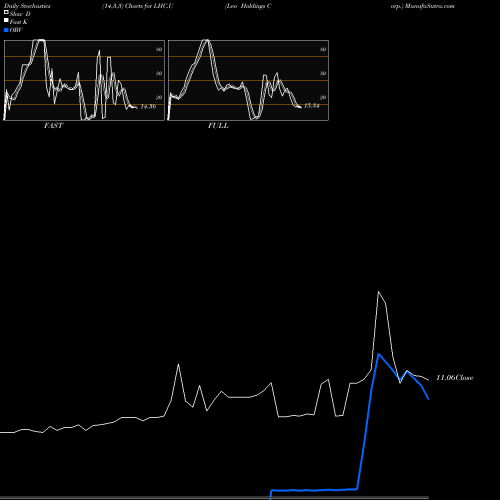The height and width of the screenshot is (500, 500).
Task: Click the 80 level label in FULL chart
Action: (323, 49)
